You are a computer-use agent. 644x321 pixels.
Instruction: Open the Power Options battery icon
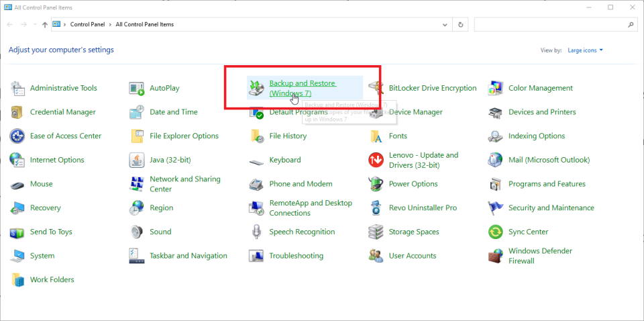[376, 184]
